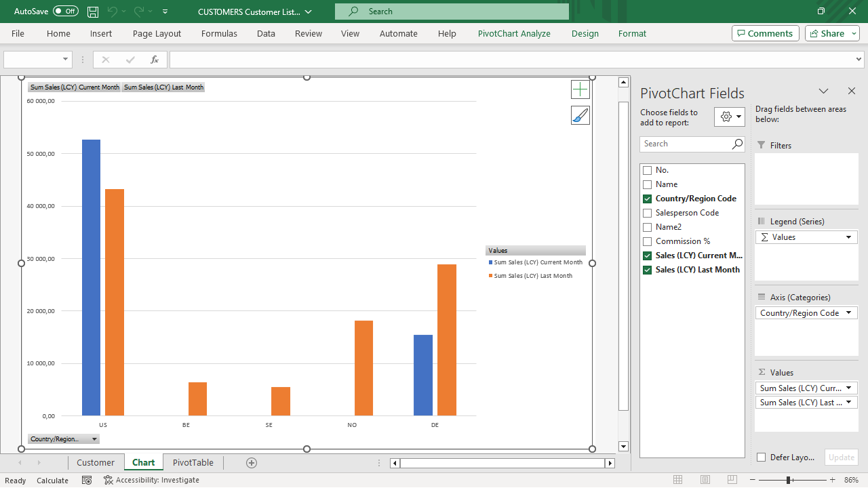Click the Comments button
868x488 pixels.
[x=764, y=33]
